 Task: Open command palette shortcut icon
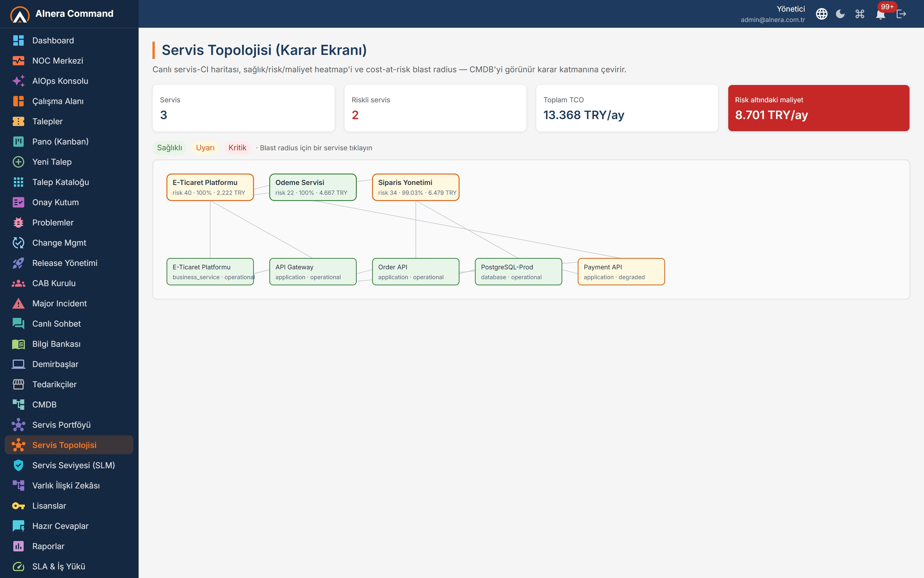[860, 14]
